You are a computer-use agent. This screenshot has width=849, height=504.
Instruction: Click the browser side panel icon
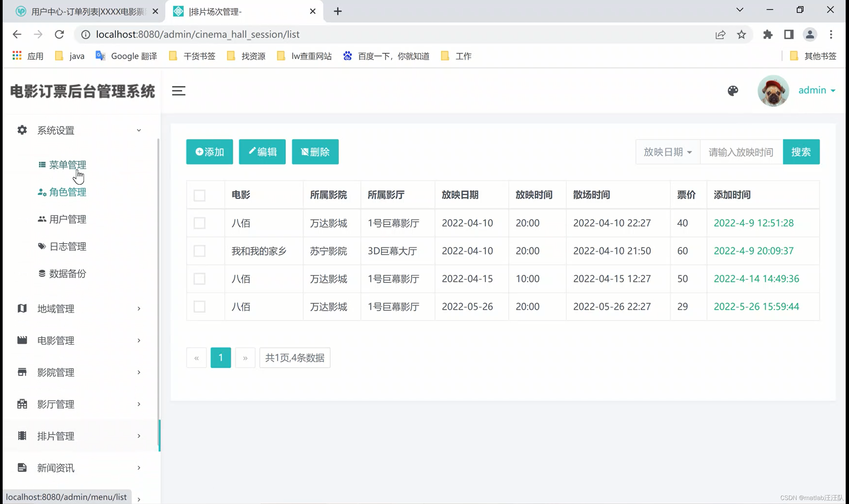[x=788, y=34]
